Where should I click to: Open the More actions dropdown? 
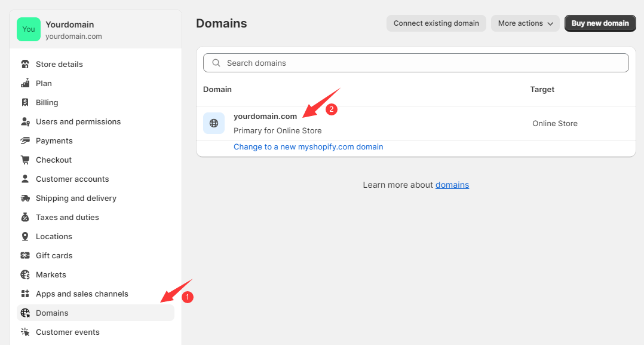pos(525,23)
